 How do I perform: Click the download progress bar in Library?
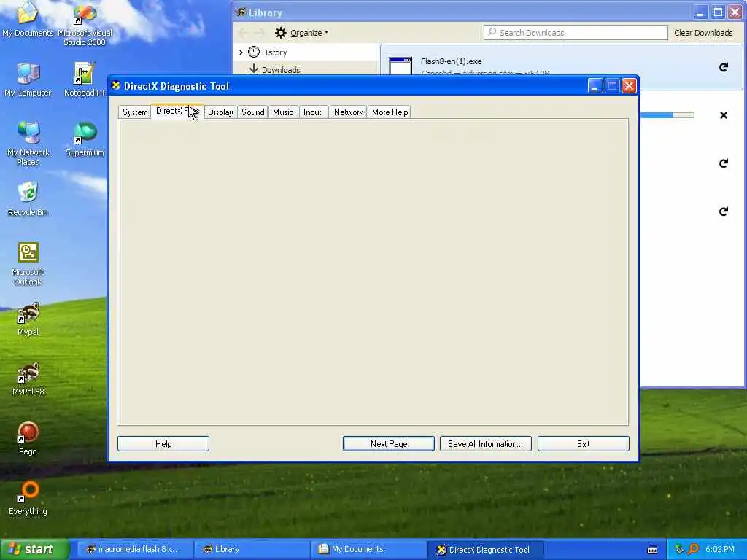667,115
